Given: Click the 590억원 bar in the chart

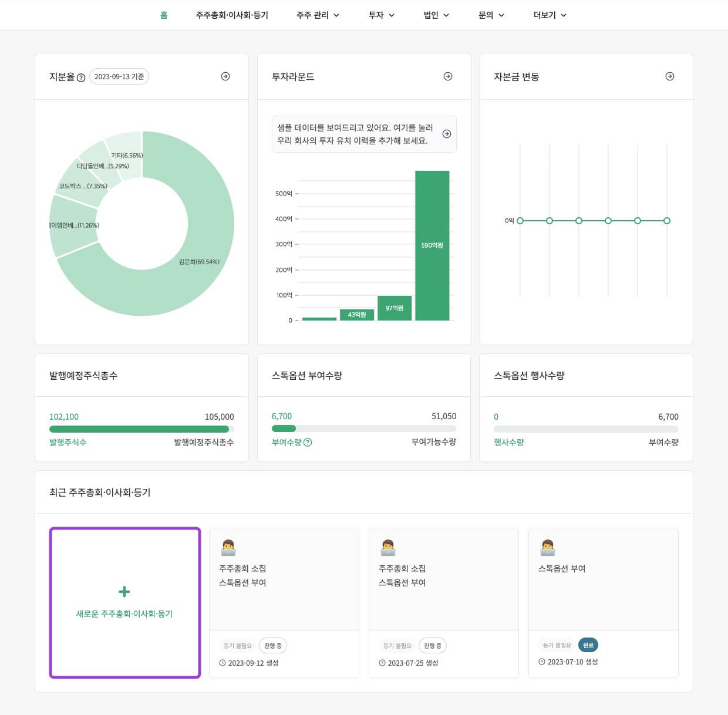Looking at the screenshot, I should [432, 245].
